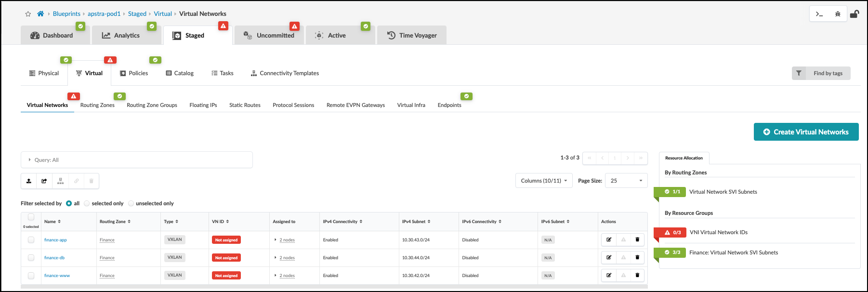Open the CLI terminal icon
Image resolution: width=868 pixels, height=292 pixels.
point(819,14)
